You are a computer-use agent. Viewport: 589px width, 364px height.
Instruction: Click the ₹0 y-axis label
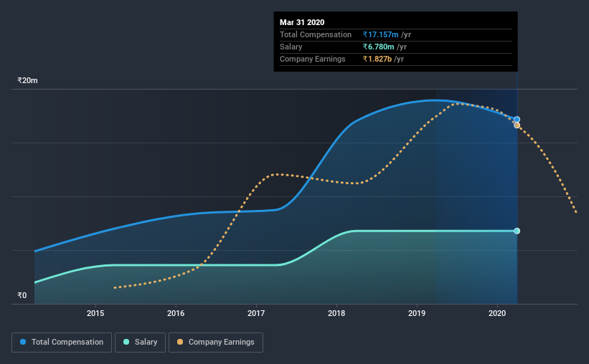[22, 295]
